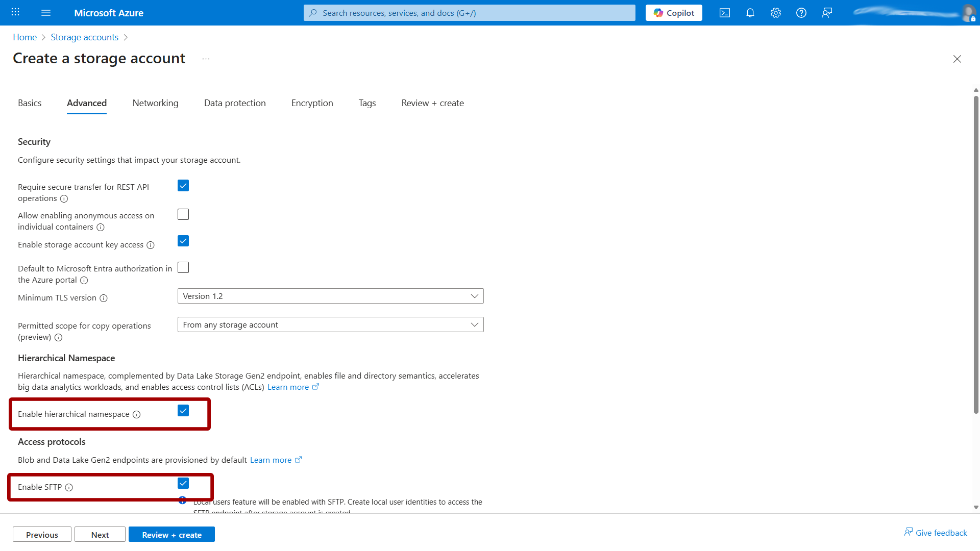Switch to the Networking tab
980x551 pixels.
click(x=155, y=103)
